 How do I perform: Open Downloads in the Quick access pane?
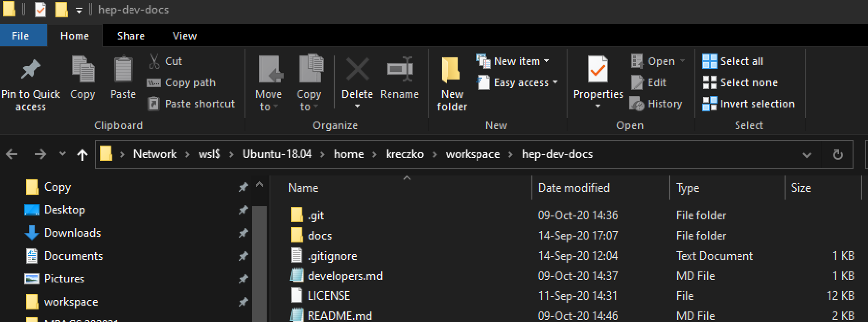pyautogui.click(x=72, y=233)
